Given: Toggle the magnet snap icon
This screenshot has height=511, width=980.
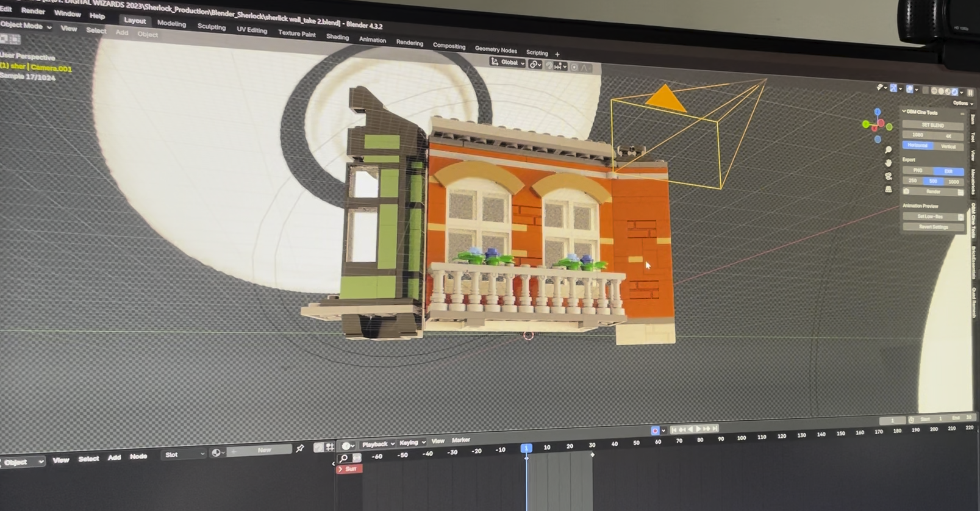Looking at the screenshot, I should [x=549, y=65].
